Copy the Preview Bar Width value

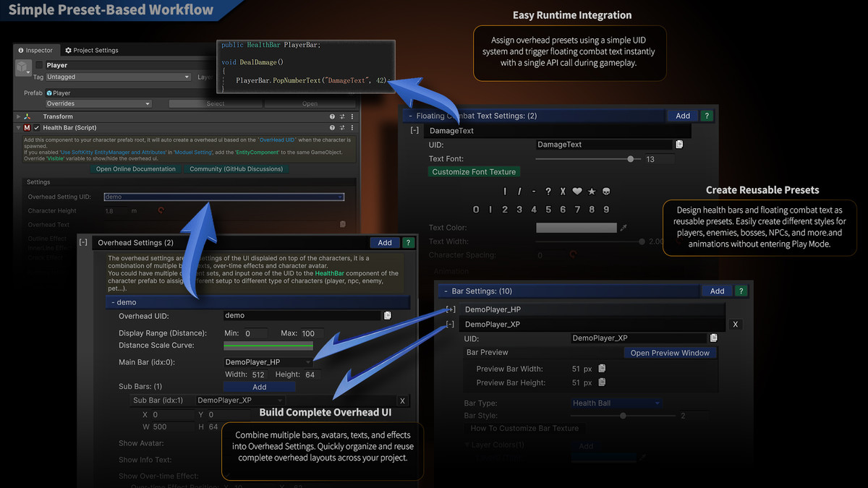coord(602,369)
